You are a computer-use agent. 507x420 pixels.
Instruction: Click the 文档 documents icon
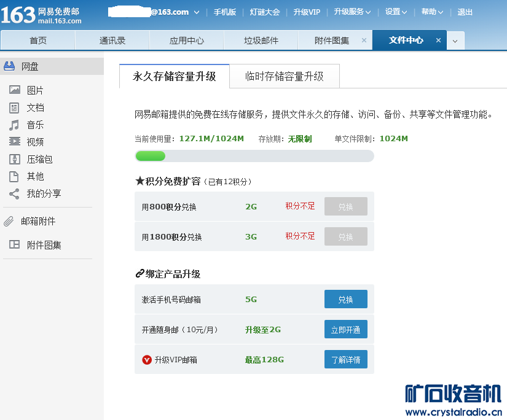pos(14,107)
